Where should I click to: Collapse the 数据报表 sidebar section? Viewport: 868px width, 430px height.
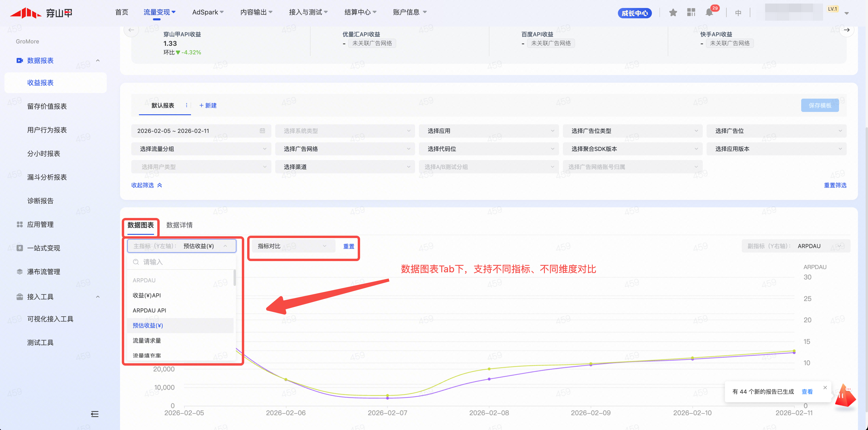tap(98, 61)
